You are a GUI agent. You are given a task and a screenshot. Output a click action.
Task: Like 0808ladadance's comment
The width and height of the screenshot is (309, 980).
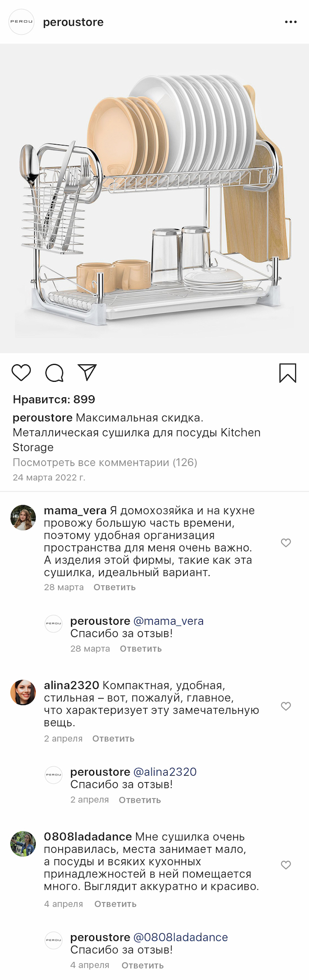tap(286, 865)
